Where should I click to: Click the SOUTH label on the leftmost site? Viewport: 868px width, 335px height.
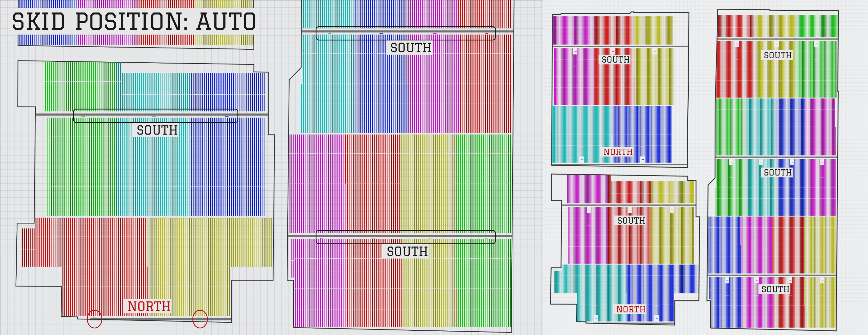(x=157, y=130)
